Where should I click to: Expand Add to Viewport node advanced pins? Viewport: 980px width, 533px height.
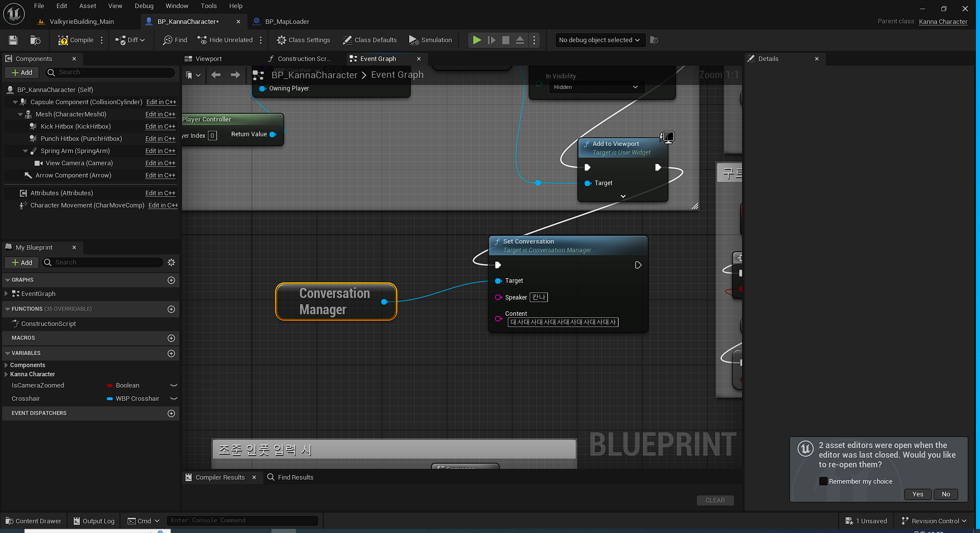click(623, 196)
